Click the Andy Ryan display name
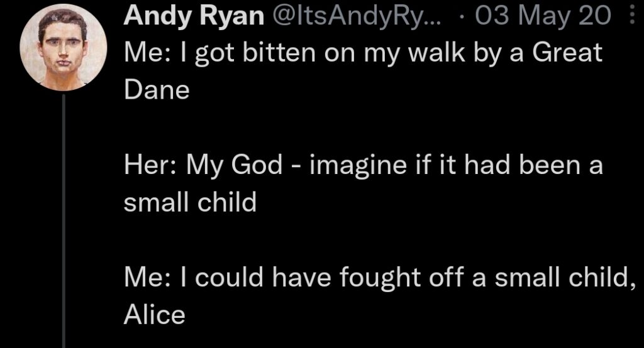Screen dimensions: 644x348 [x=194, y=16]
